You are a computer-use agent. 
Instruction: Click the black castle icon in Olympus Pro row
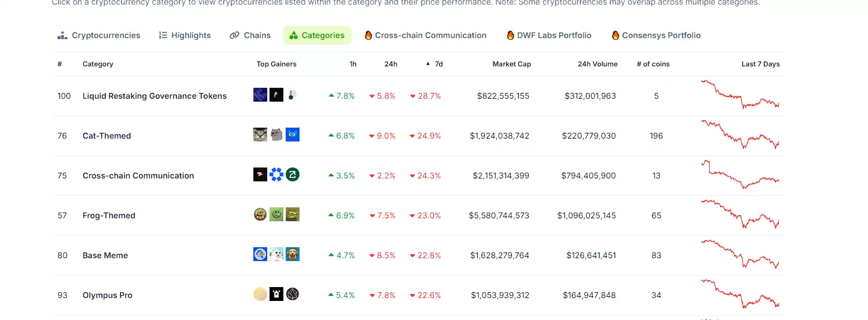click(276, 295)
